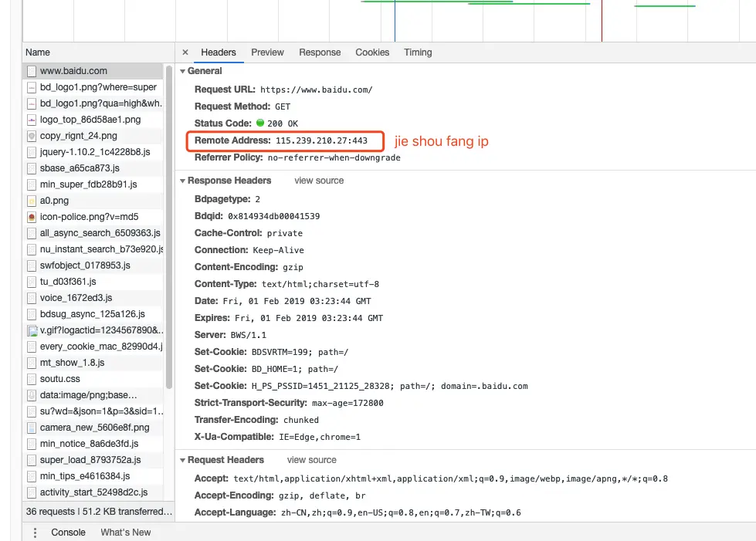Viewport: 756px width, 541px height.
Task: Close the request details panel
Action: [185, 52]
